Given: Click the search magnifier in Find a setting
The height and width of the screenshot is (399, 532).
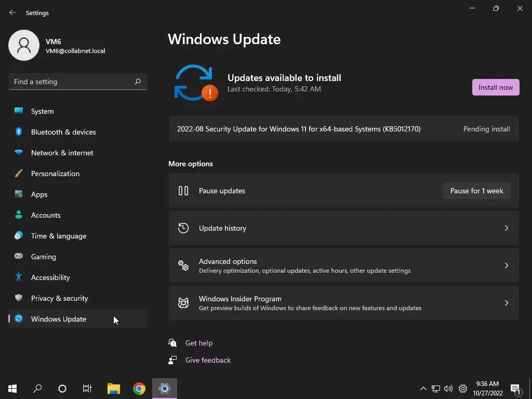Looking at the screenshot, I should pos(137,82).
